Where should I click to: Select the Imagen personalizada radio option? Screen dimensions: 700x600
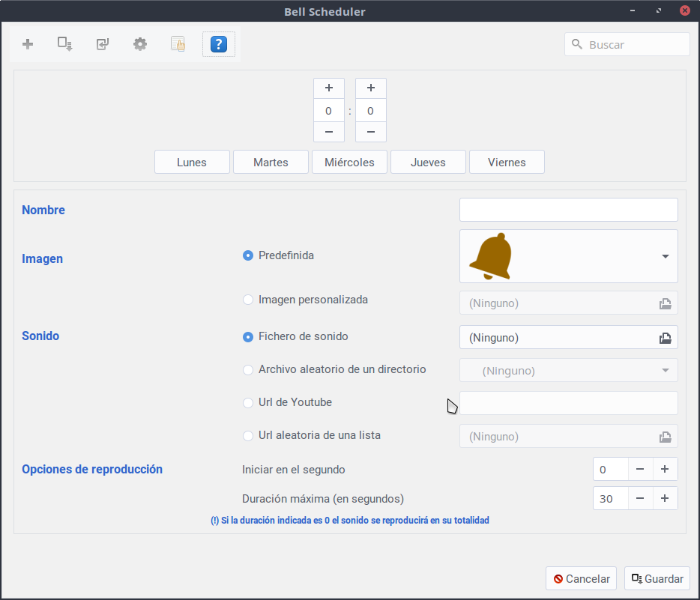click(248, 300)
